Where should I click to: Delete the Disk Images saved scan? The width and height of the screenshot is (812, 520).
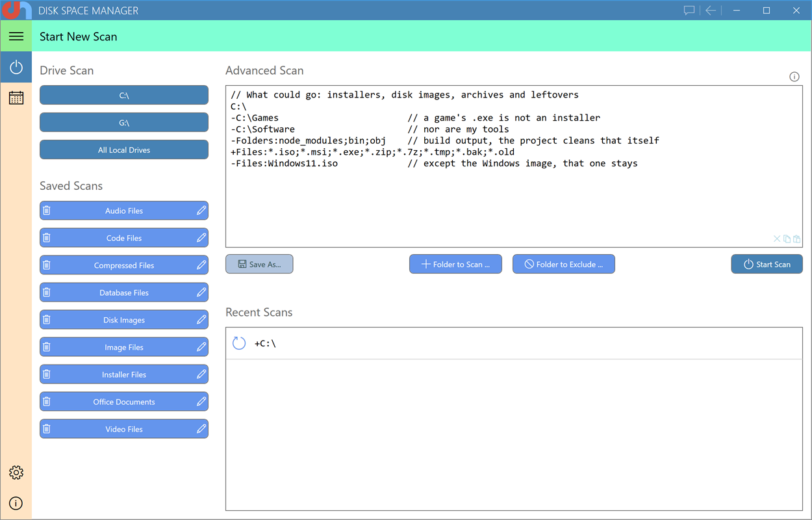click(47, 320)
